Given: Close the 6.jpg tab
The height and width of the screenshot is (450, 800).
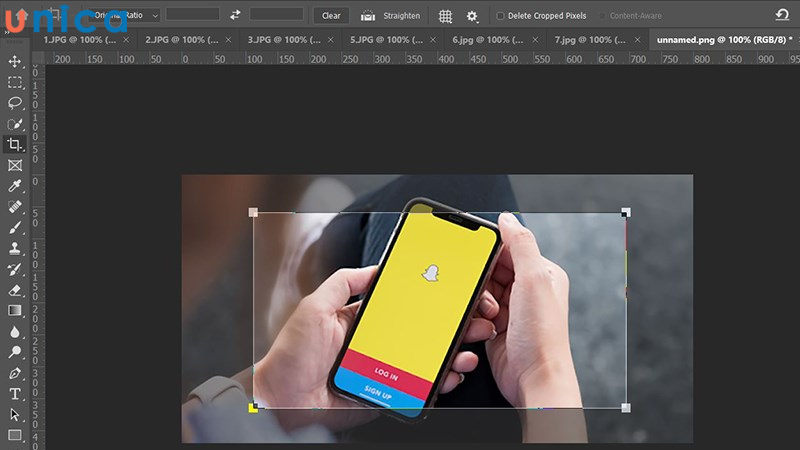Looking at the screenshot, I should point(535,40).
